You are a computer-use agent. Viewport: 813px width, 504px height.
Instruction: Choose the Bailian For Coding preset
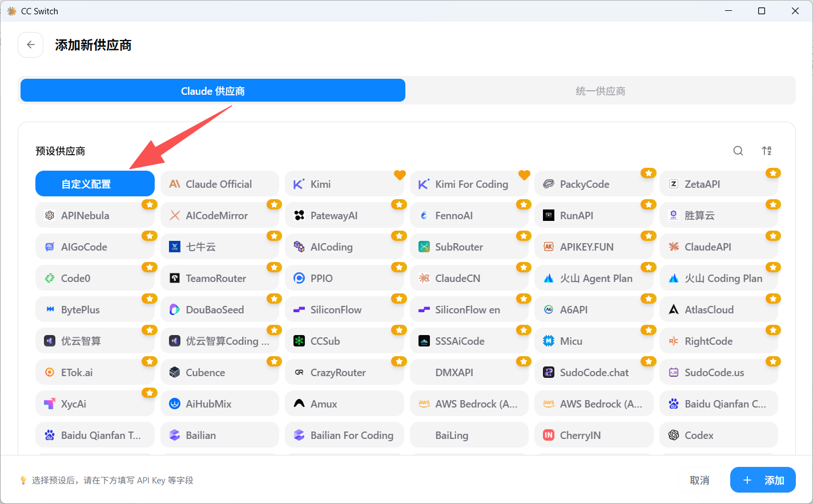[x=344, y=435]
